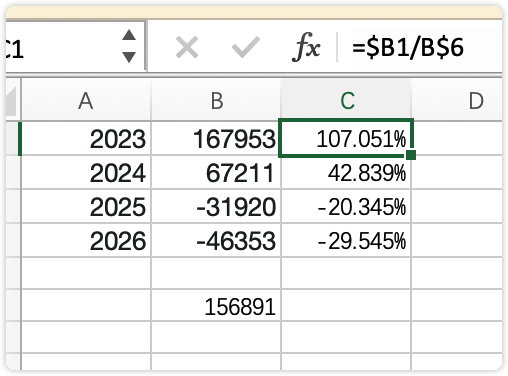508x376 pixels.
Task: Select cell showing -20.345%
Action: coord(346,206)
